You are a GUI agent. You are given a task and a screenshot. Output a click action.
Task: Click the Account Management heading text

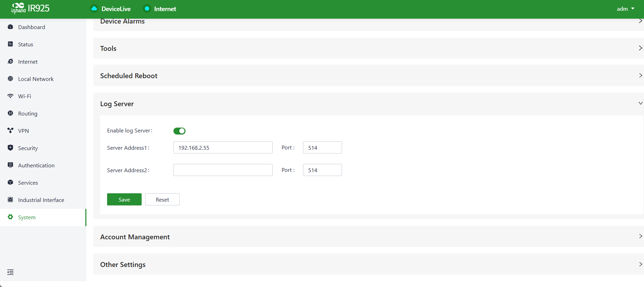pos(135,237)
